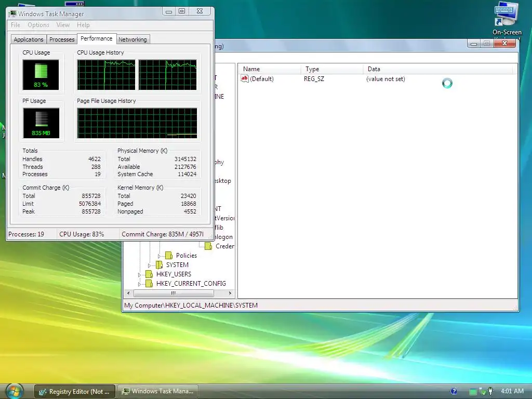Click the registry tree scroll right arrow
The width and height of the screenshot is (532, 399).
230,293
